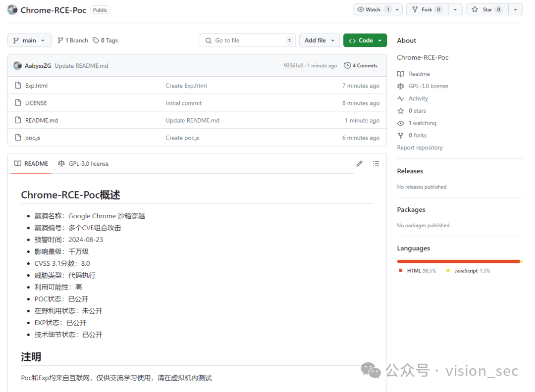This screenshot has height=392, width=535.
Task: Click the file icon next to Exp.html
Action: (x=18, y=85)
